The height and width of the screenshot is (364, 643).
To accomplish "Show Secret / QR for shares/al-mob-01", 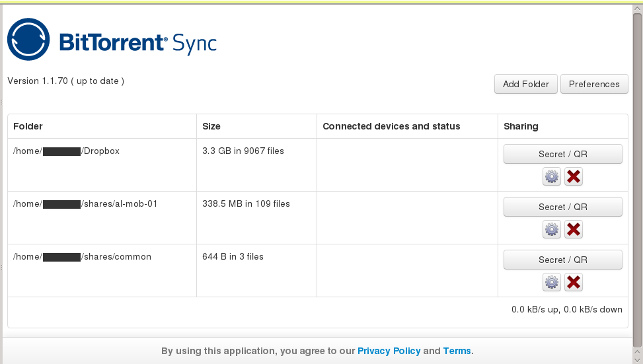I will pos(562,207).
